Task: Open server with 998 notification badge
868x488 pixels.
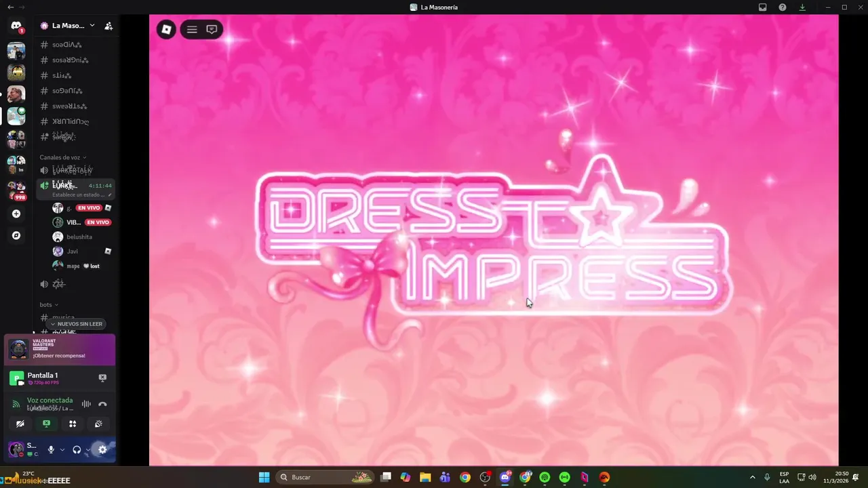Action: (x=16, y=190)
